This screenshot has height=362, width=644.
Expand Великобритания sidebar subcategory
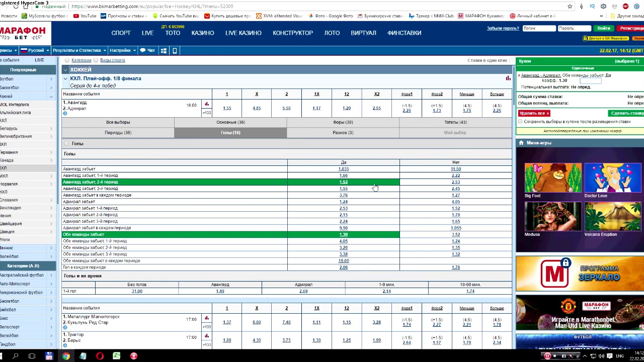(51, 136)
